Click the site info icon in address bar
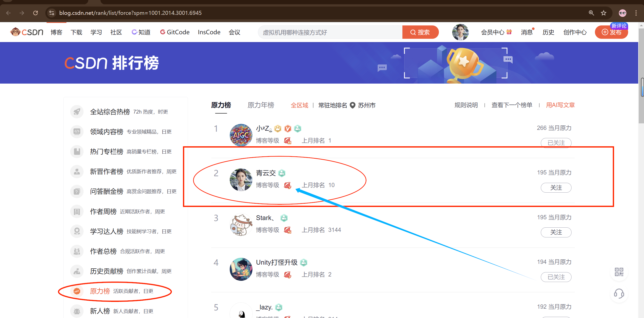 pos(52,13)
